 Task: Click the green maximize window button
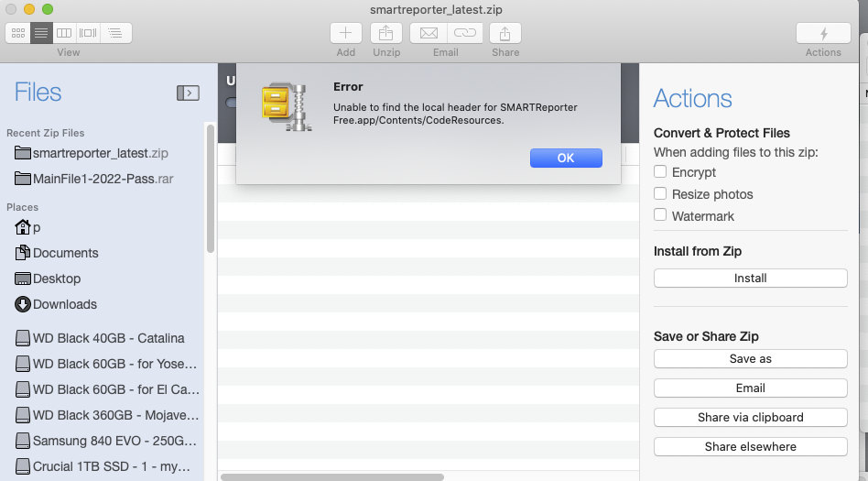pyautogui.click(x=48, y=9)
